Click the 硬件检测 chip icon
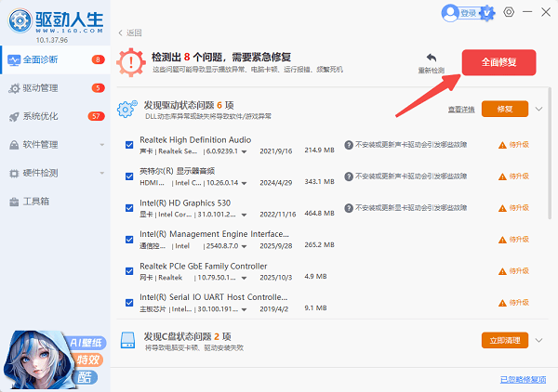The height and width of the screenshot is (392, 558). (14, 174)
